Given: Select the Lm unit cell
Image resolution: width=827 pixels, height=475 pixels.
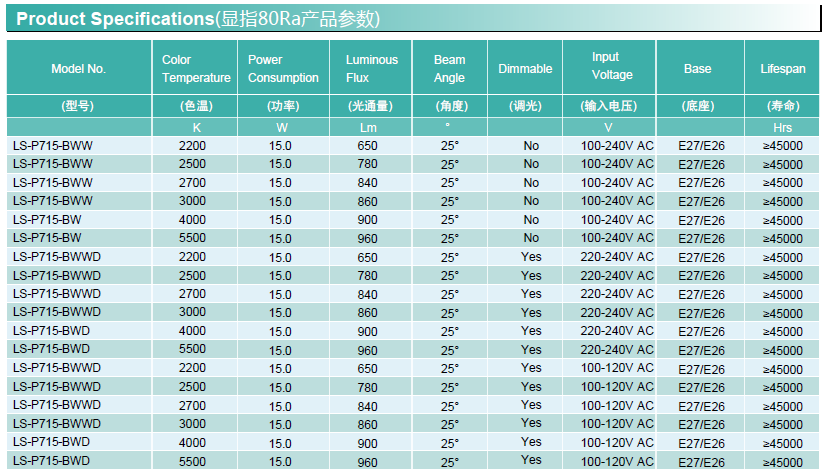Looking at the screenshot, I should click(x=369, y=127).
